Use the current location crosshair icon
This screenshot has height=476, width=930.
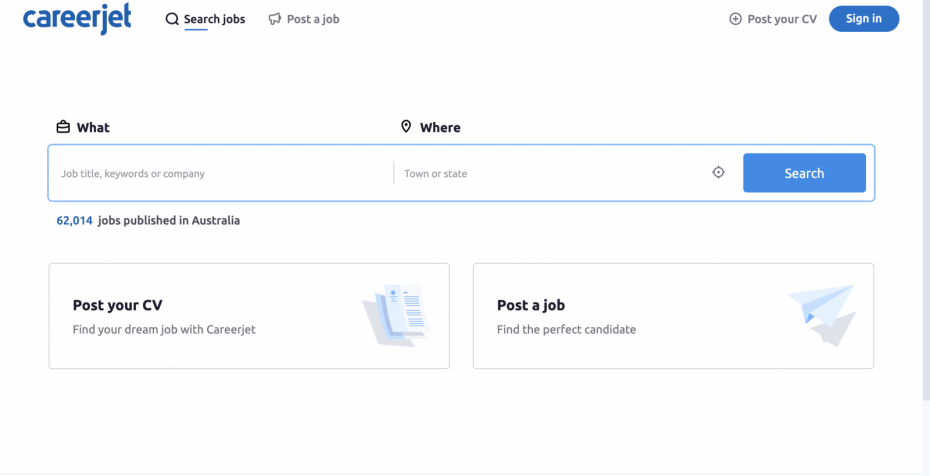click(718, 172)
